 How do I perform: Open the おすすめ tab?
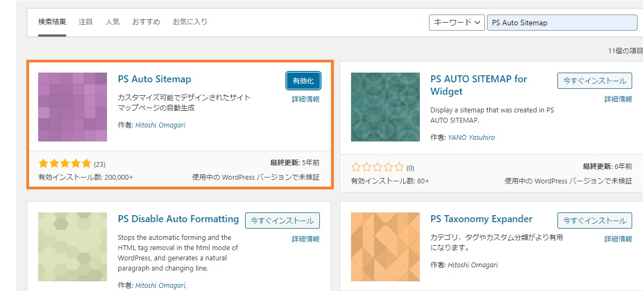pos(146,22)
